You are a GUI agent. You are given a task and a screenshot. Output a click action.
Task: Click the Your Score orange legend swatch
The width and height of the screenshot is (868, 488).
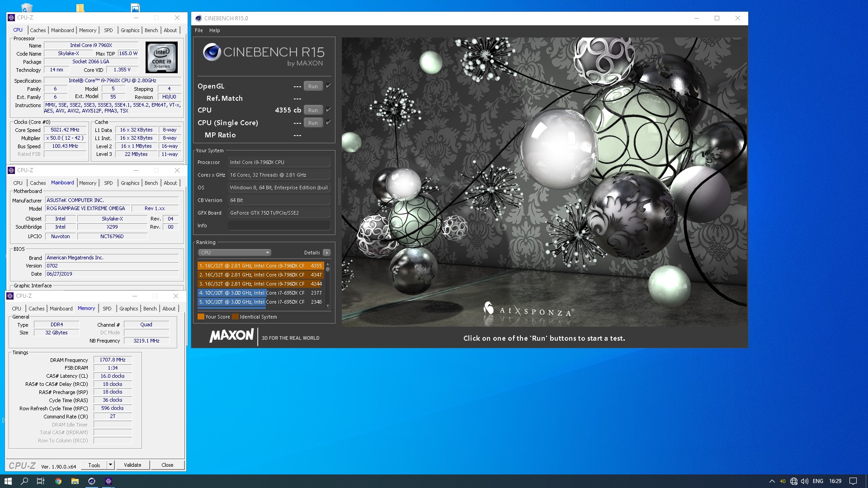click(201, 317)
